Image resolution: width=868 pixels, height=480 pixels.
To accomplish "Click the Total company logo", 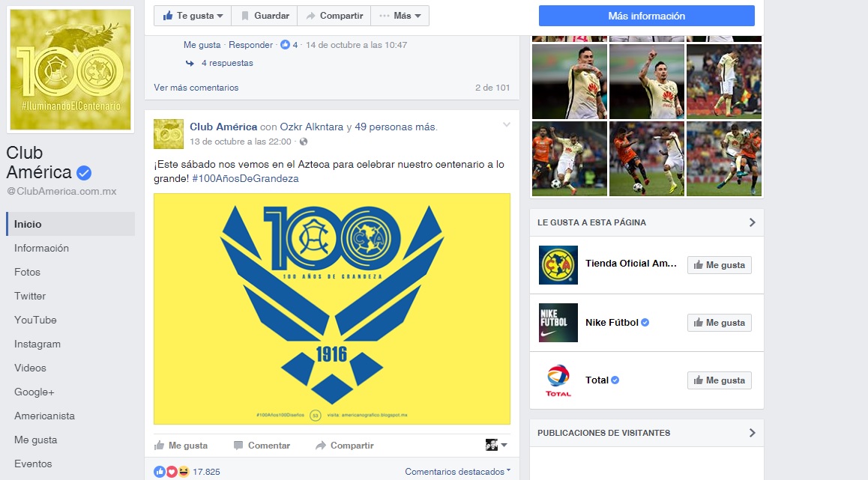I will [558, 380].
